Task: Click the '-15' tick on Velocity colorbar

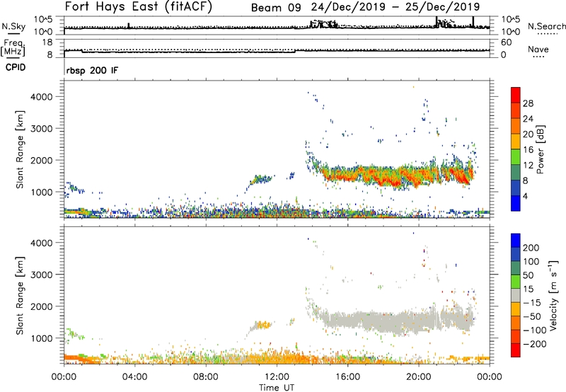Action: (x=531, y=303)
